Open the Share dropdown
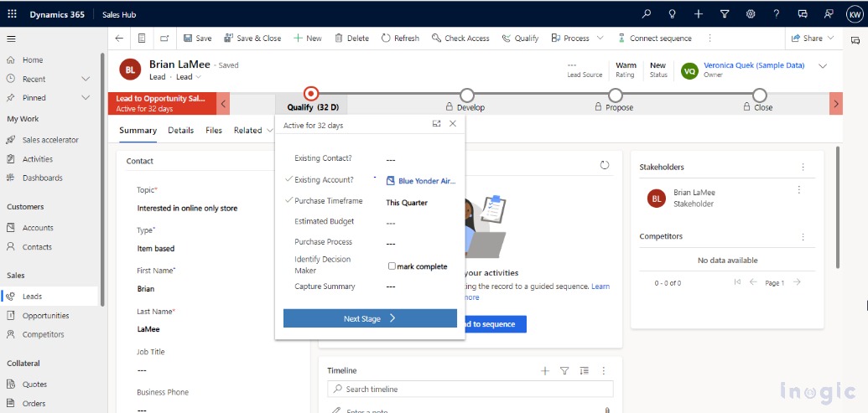 813,39
